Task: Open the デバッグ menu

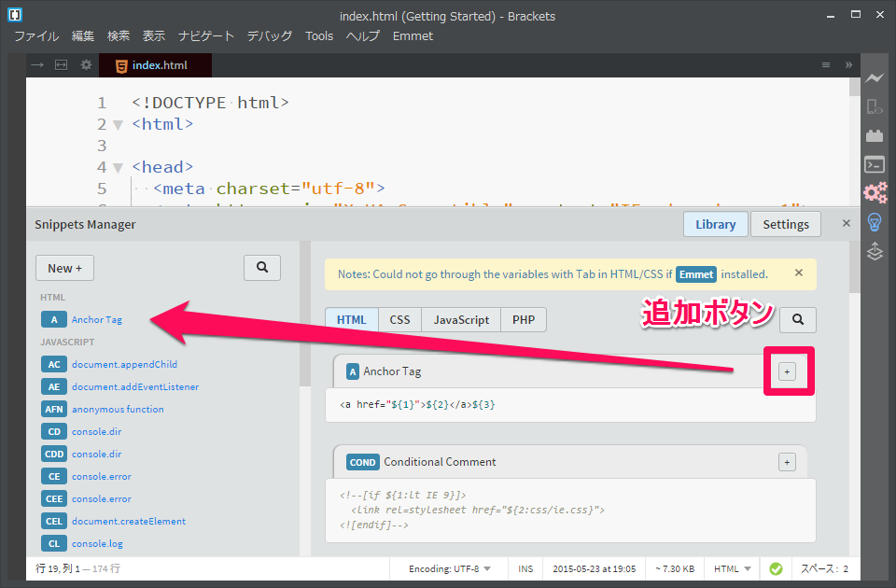Action: [270, 36]
